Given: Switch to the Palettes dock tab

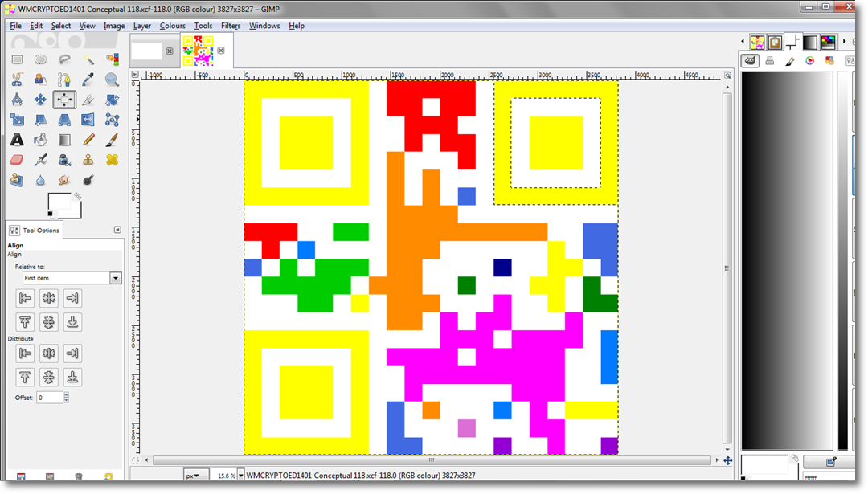Looking at the screenshot, I should point(828,42).
